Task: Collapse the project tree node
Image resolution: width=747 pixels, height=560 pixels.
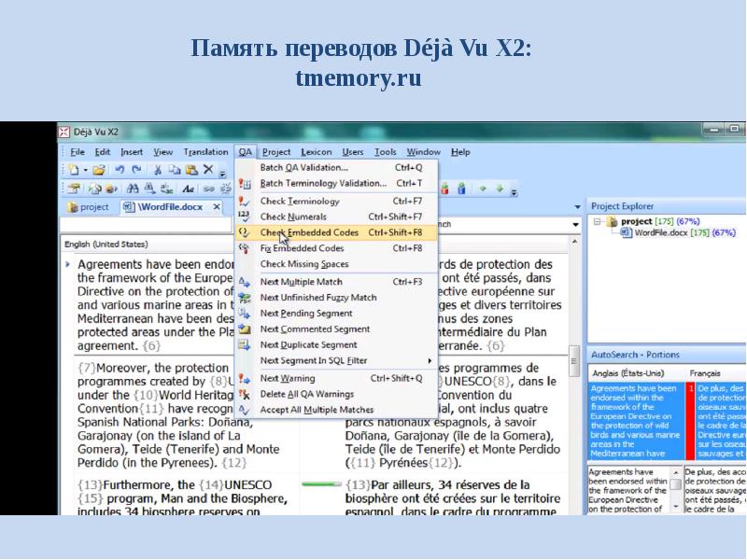Action: point(598,222)
